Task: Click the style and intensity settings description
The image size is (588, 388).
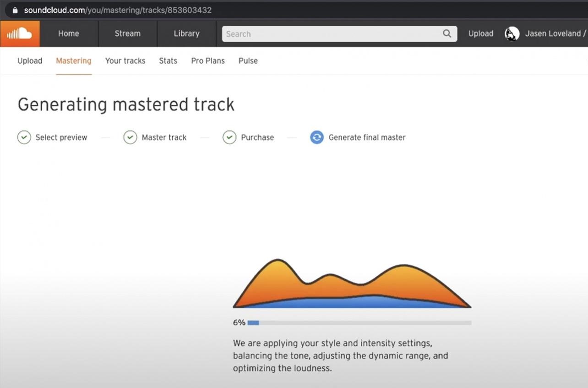Action: pyautogui.click(x=341, y=355)
